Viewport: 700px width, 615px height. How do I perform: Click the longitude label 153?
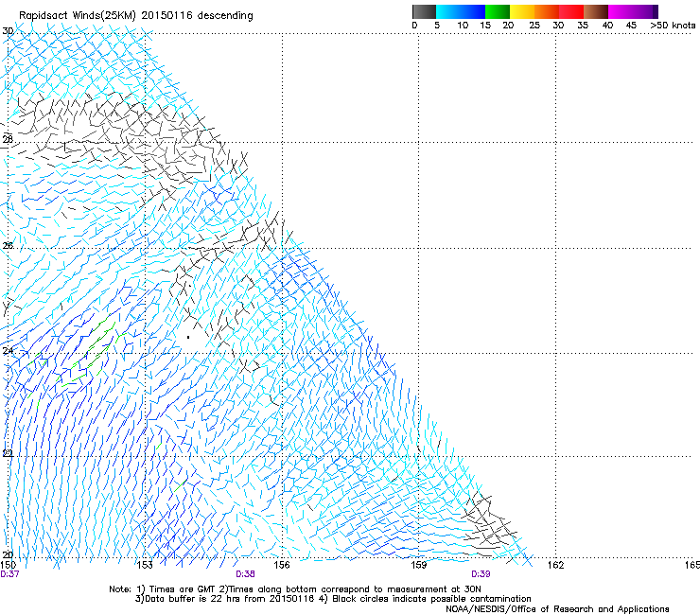click(145, 565)
